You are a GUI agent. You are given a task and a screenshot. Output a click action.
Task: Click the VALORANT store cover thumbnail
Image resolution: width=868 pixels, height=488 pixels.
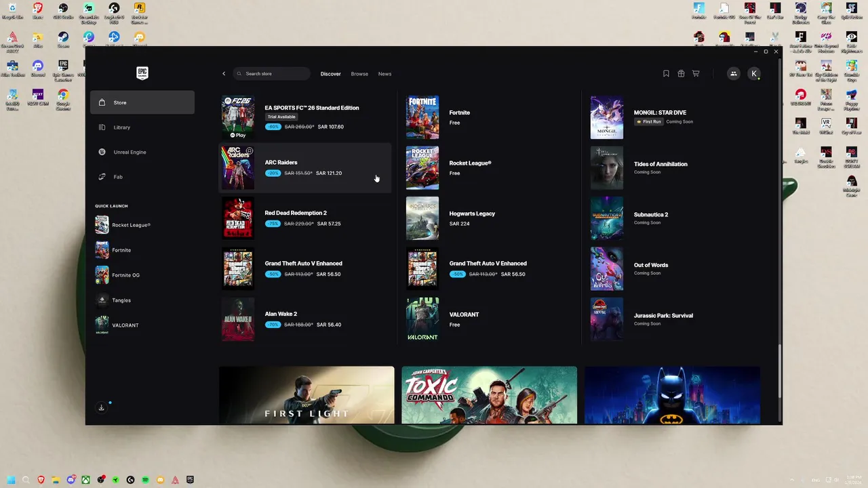[422, 319]
